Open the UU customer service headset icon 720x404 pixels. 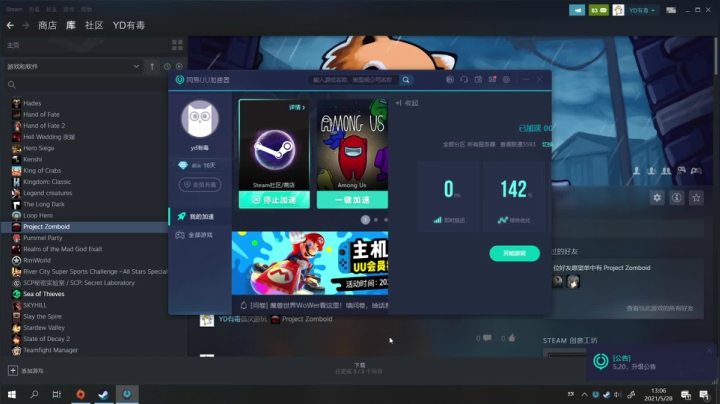click(464, 79)
